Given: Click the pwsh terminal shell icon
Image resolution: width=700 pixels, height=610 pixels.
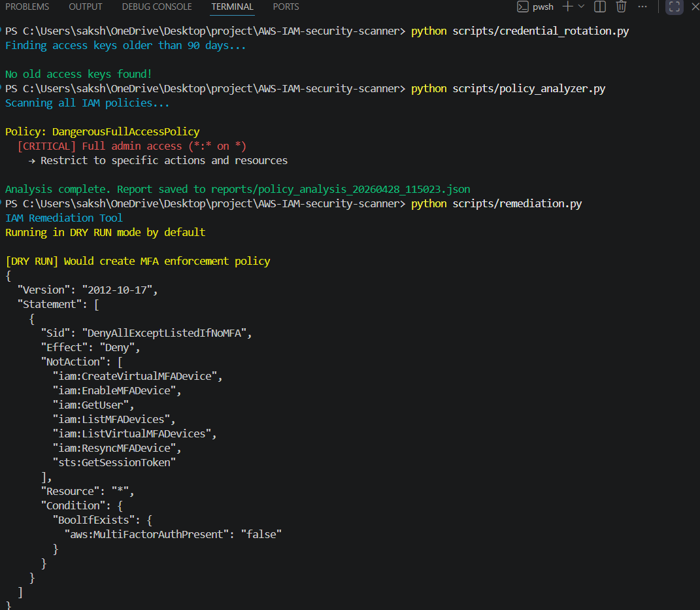Looking at the screenshot, I should [x=522, y=7].
